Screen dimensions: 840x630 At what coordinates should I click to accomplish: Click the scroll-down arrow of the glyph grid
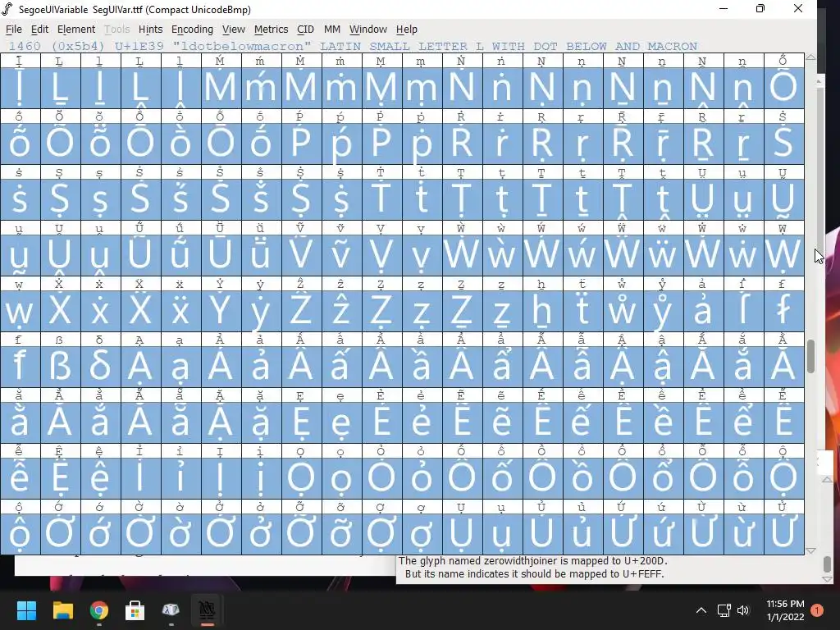(x=810, y=550)
